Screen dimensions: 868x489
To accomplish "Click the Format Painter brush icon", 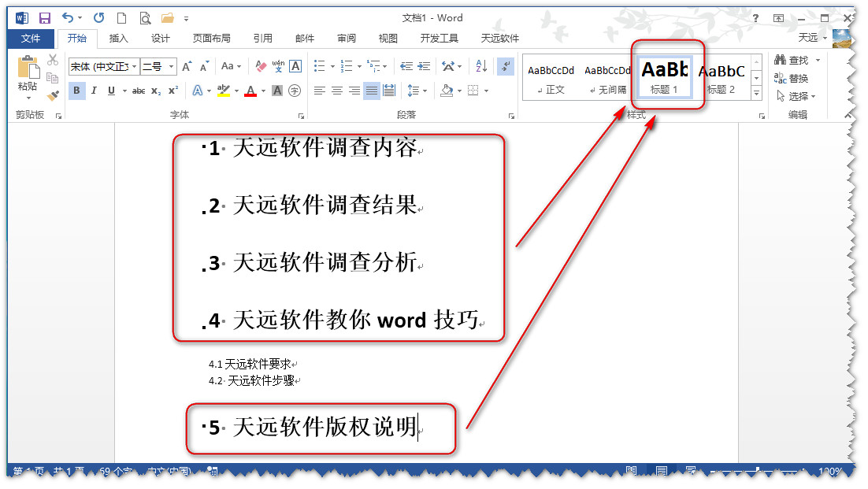I will click(53, 95).
